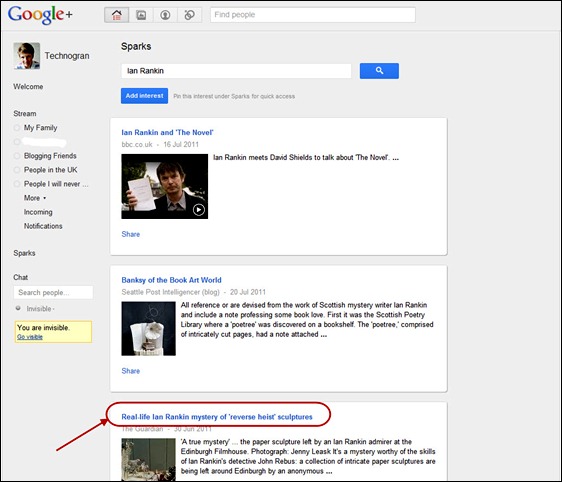Click 'Pin this interest under Sparks' hint text
This screenshot has width=562, height=482.
pyautogui.click(x=234, y=96)
